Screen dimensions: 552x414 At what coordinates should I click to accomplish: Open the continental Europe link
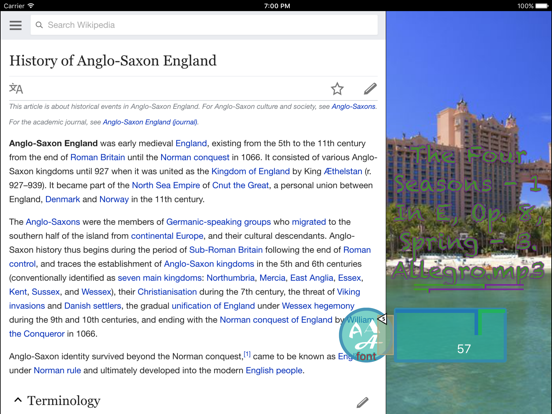pyautogui.click(x=167, y=236)
